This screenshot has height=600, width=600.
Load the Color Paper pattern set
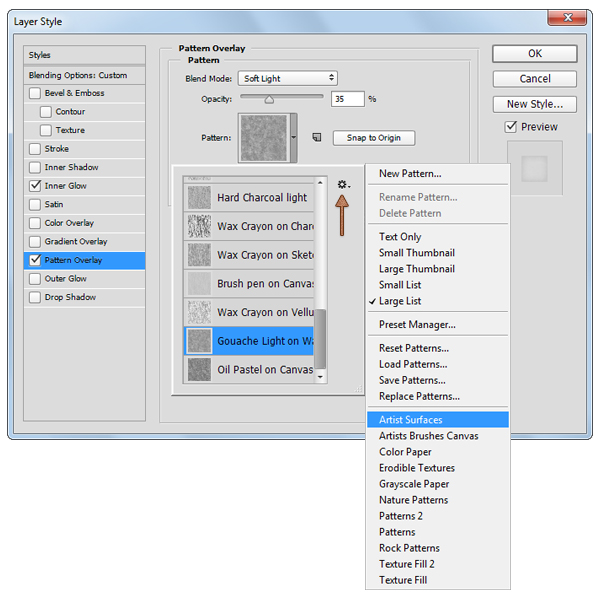pyautogui.click(x=437, y=452)
